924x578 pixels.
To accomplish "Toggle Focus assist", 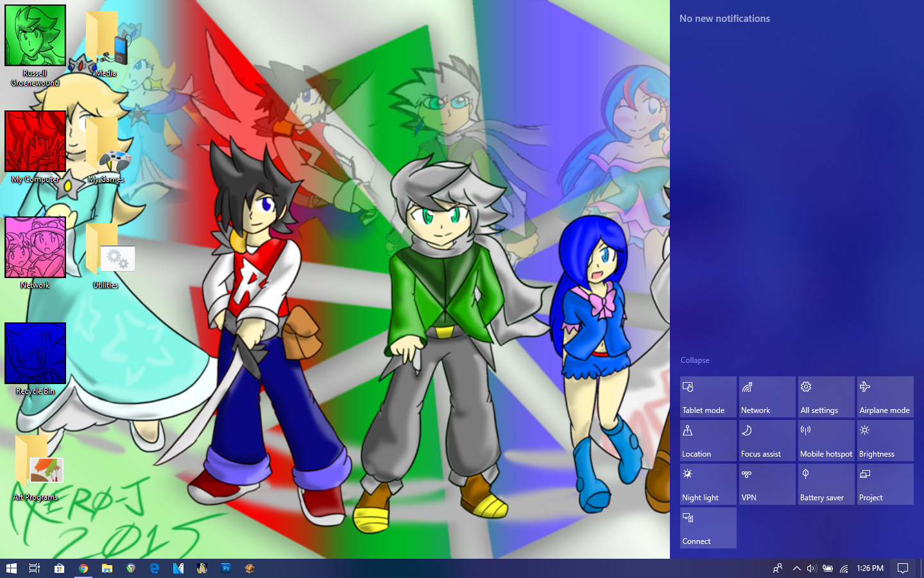I will (x=767, y=440).
